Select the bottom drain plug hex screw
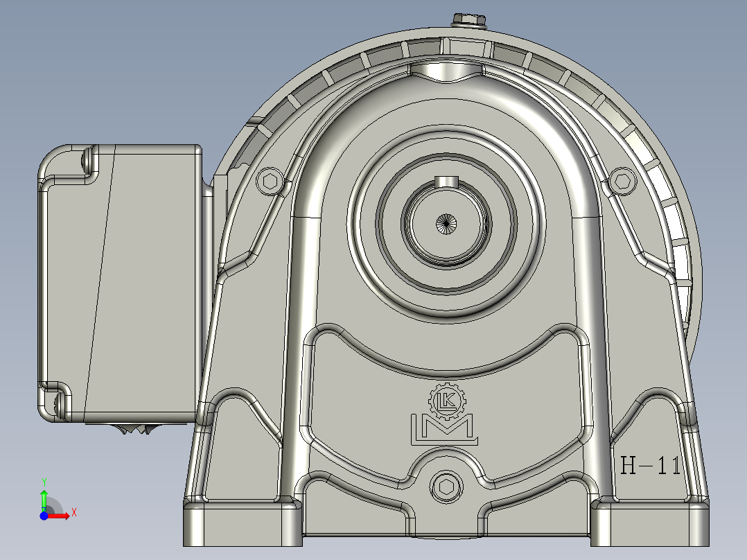The width and height of the screenshot is (747, 560). (446, 487)
